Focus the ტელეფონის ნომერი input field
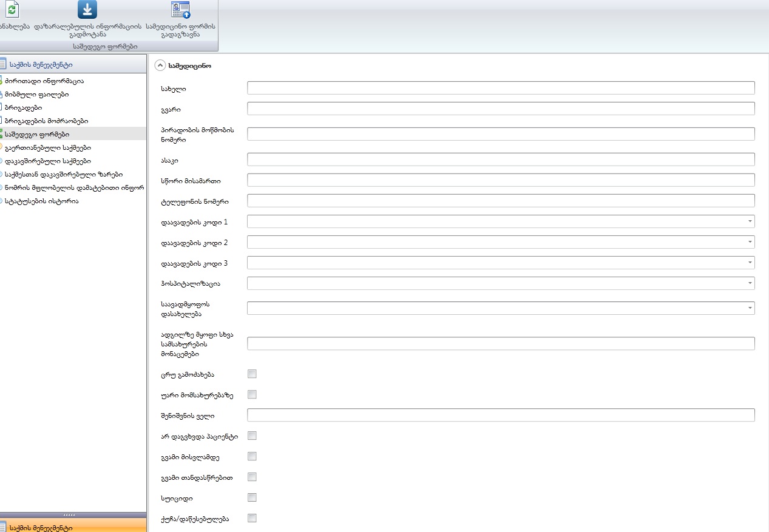This screenshot has height=532, width=769. click(501, 201)
